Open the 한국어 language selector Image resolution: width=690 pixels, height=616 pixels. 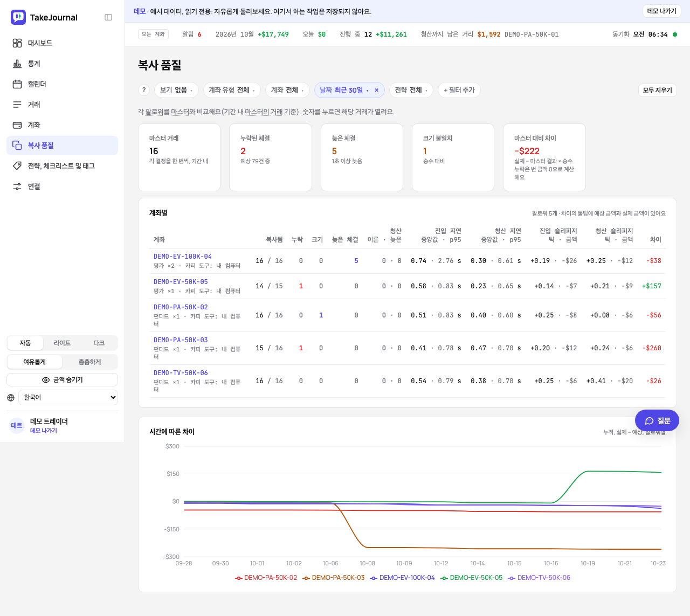pos(68,398)
